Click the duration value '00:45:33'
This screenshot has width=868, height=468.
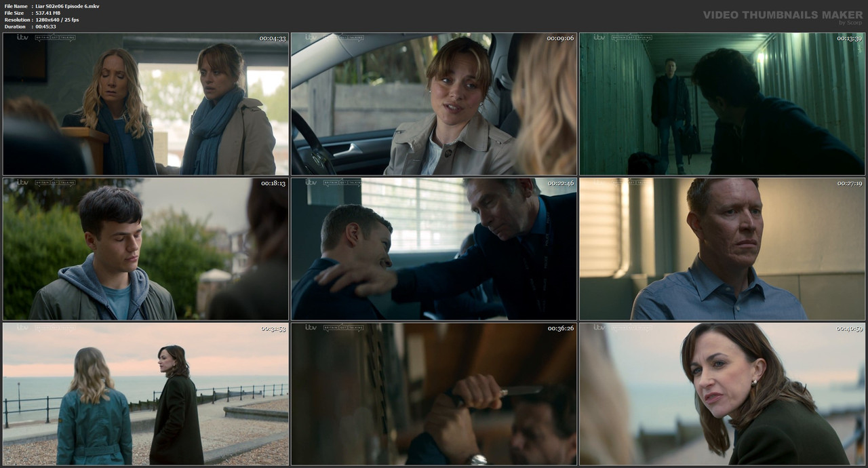point(46,26)
